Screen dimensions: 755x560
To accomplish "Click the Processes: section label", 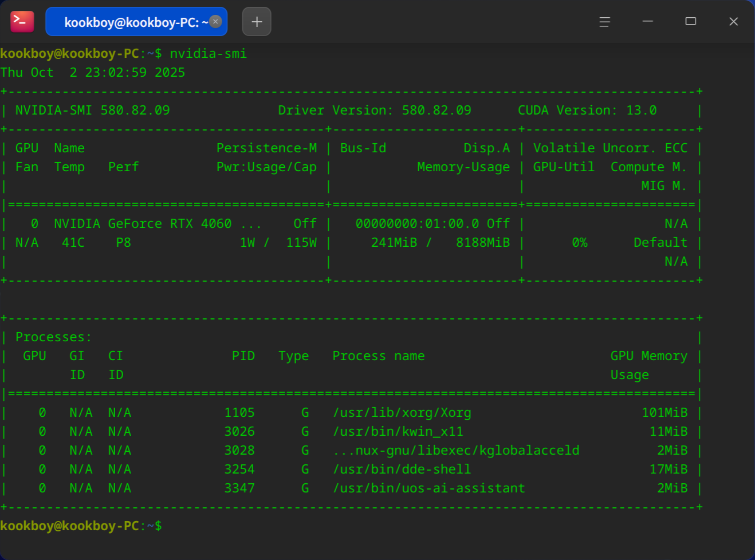I will (x=54, y=337).
